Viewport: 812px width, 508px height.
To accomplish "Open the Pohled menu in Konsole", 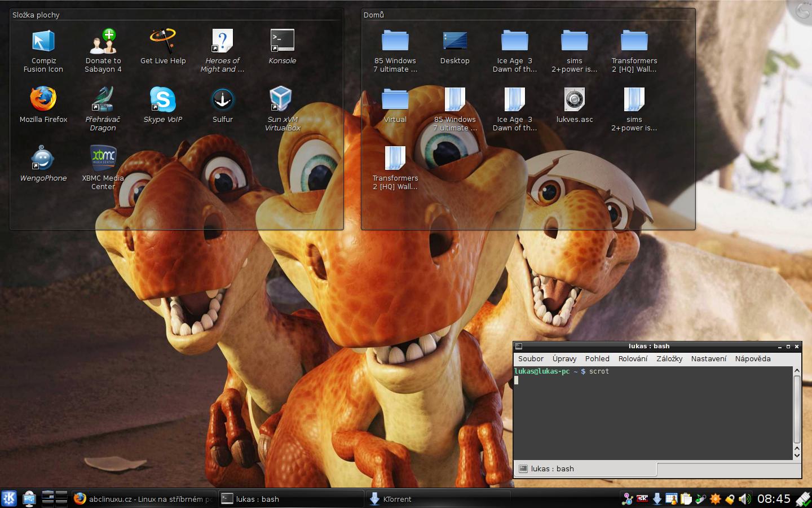I will click(597, 358).
